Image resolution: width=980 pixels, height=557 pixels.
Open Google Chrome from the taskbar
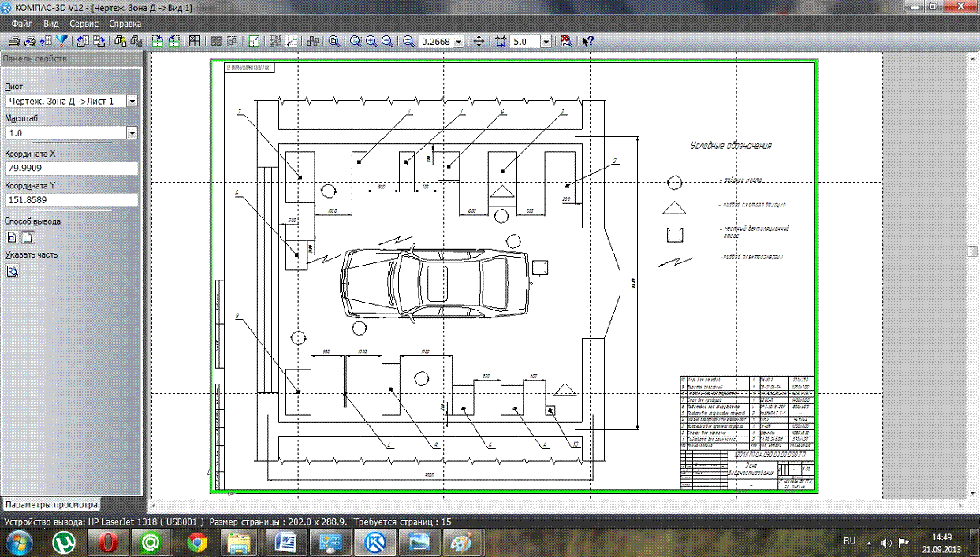tap(196, 542)
